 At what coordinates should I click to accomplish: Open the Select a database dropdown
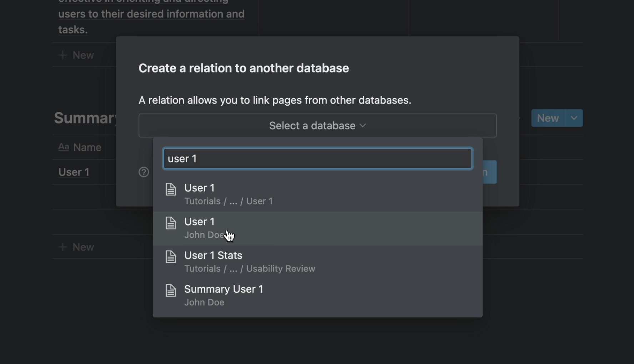[317, 126]
